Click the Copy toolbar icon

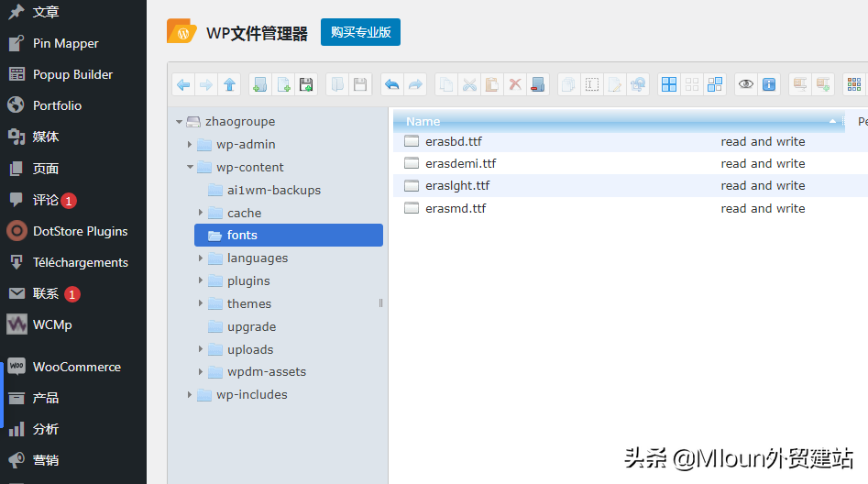[446, 84]
